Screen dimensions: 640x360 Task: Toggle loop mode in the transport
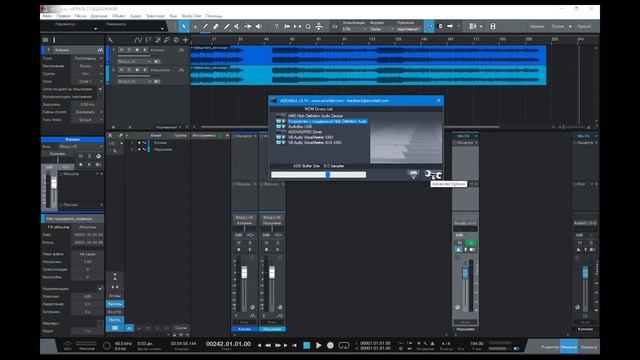[x=344, y=345]
